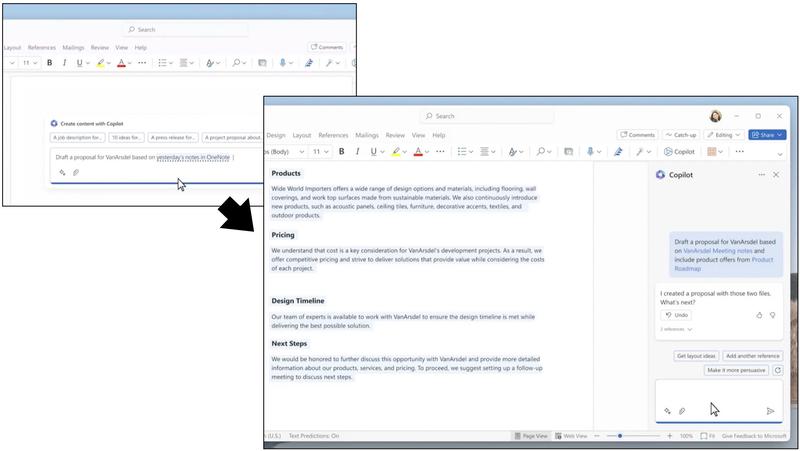This screenshot has width=800, height=451.
Task: Open References tab in front window
Action: [x=333, y=135]
